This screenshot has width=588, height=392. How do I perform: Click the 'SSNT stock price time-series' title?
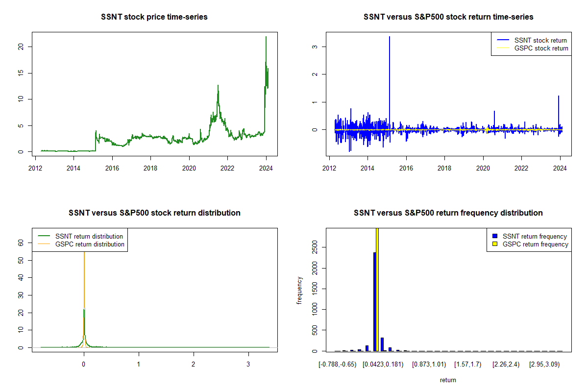155,17
